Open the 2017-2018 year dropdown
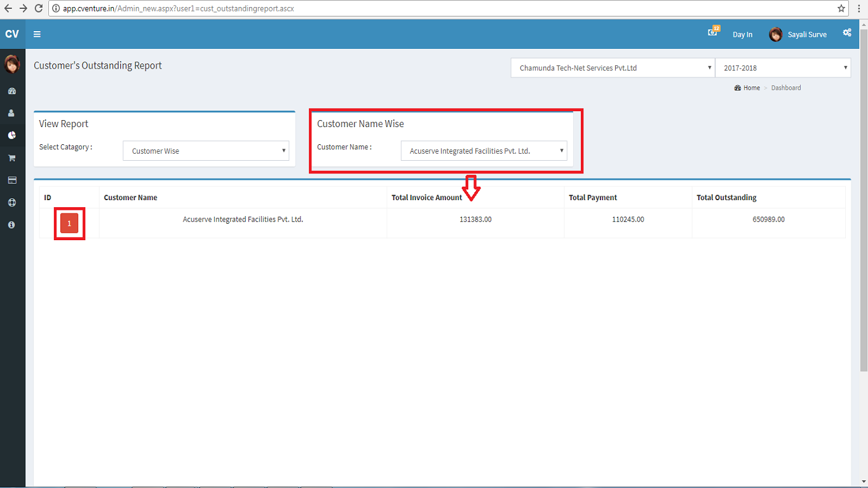This screenshot has height=488, width=868. 783,68
